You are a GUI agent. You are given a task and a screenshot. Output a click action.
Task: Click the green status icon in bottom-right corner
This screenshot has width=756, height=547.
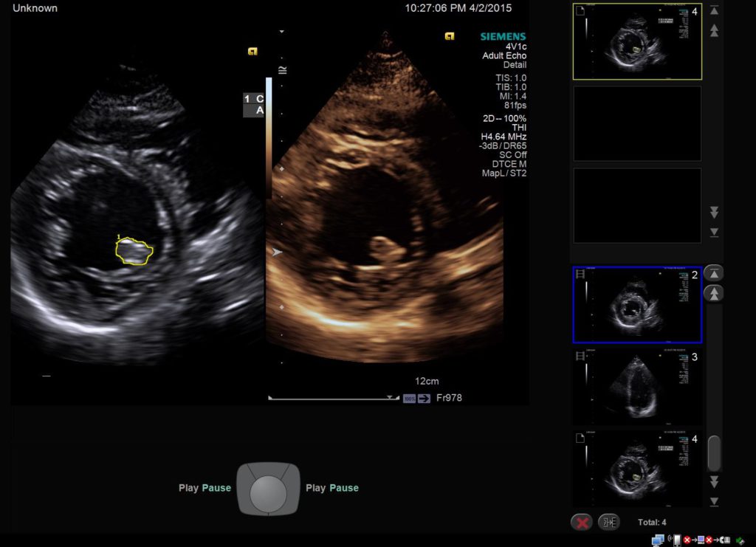tap(740, 540)
